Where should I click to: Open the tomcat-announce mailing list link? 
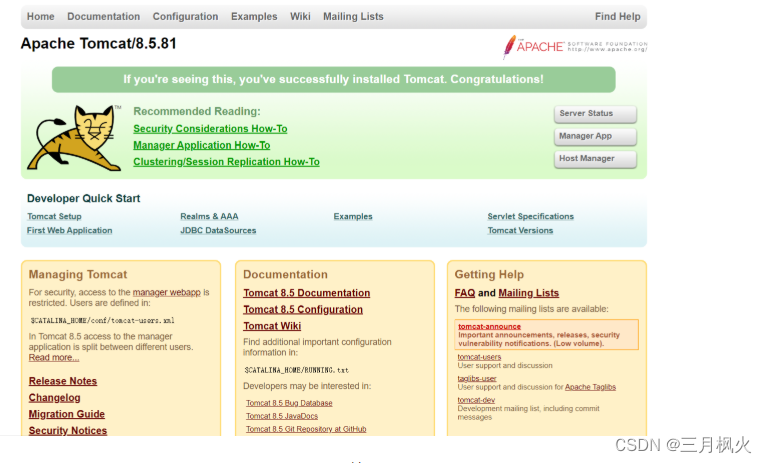coord(489,326)
